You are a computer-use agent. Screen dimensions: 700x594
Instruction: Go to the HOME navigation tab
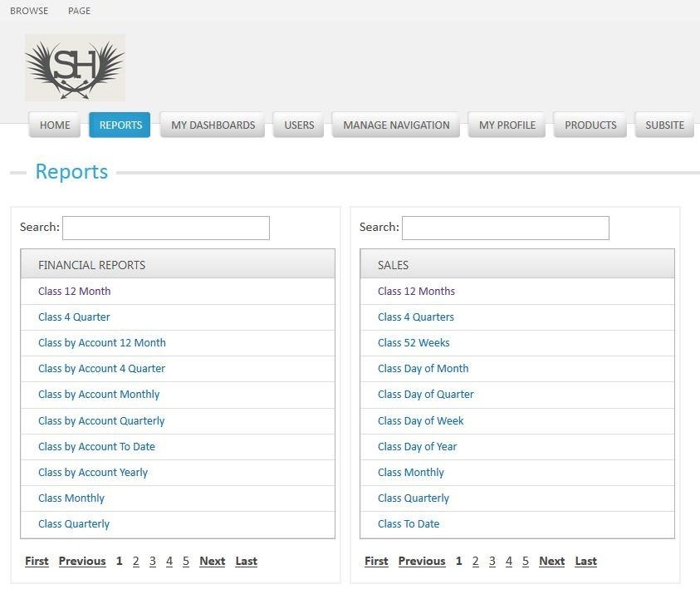tap(55, 125)
